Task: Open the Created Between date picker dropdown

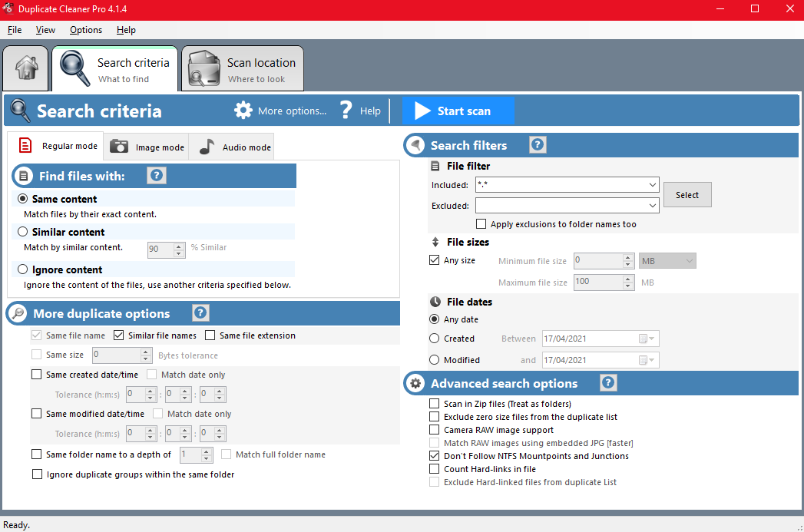Action: pos(647,339)
